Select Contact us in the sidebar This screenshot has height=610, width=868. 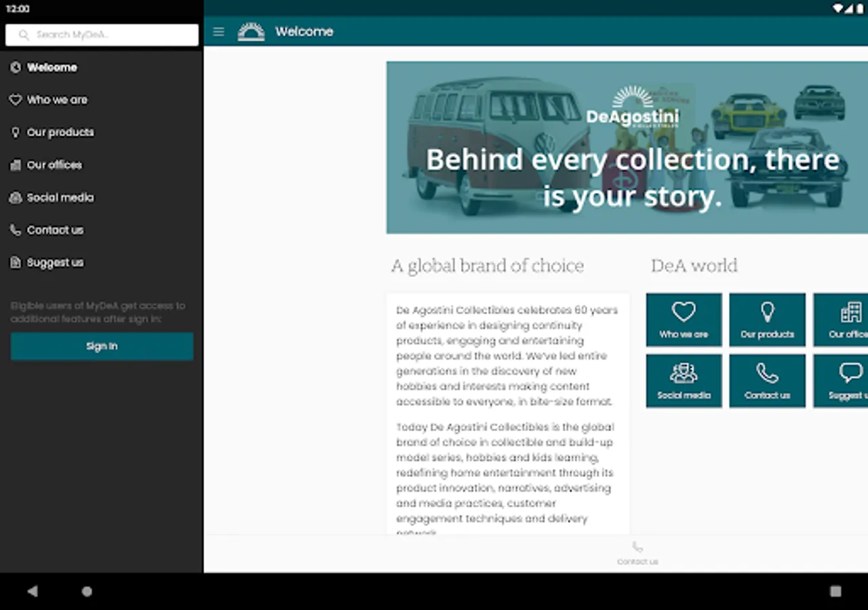click(102, 230)
